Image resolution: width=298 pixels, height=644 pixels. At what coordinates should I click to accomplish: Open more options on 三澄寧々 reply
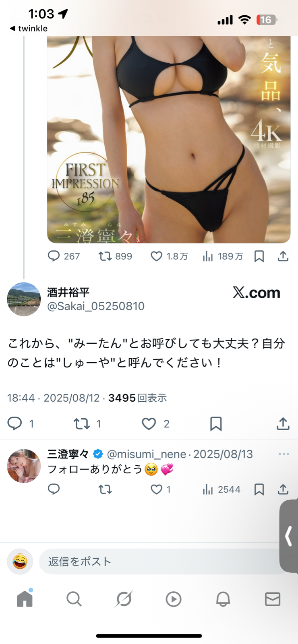point(284,454)
